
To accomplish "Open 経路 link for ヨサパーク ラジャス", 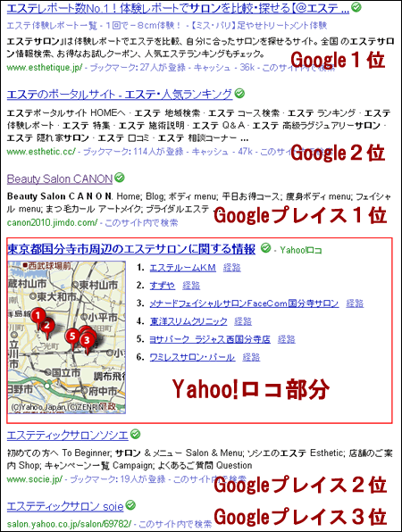I will point(287,339).
